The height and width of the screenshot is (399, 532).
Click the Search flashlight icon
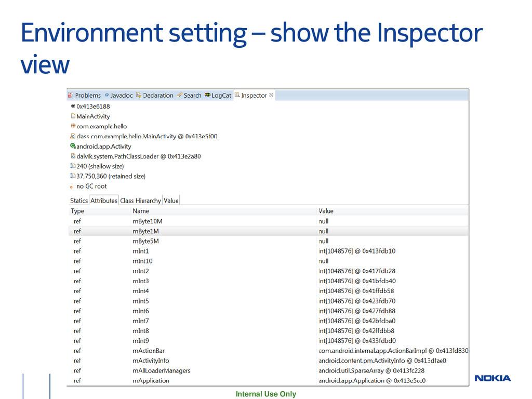pos(179,96)
